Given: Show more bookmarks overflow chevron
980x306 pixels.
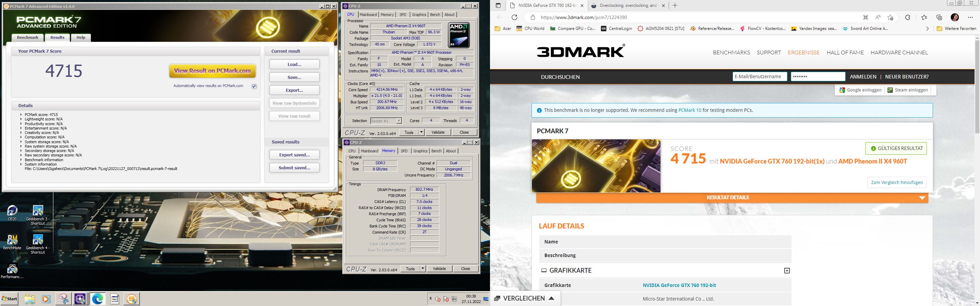Looking at the screenshot, I should click(927, 29).
